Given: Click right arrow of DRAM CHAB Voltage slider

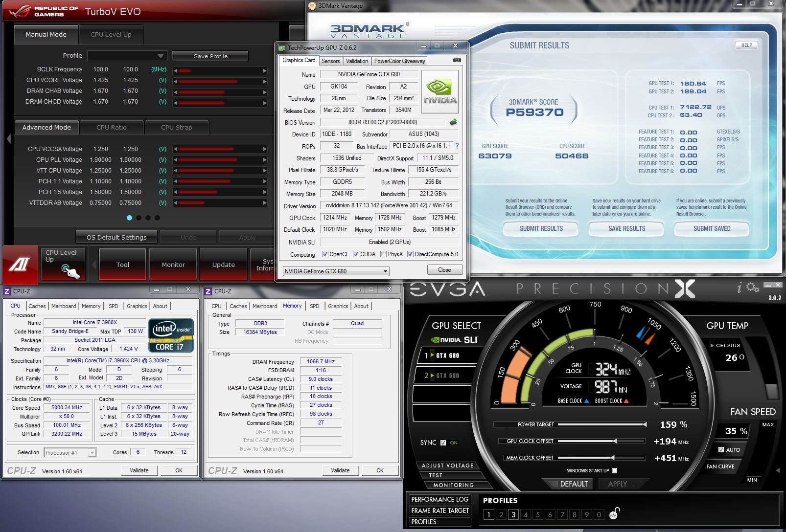Looking at the screenshot, I should pos(265,92).
